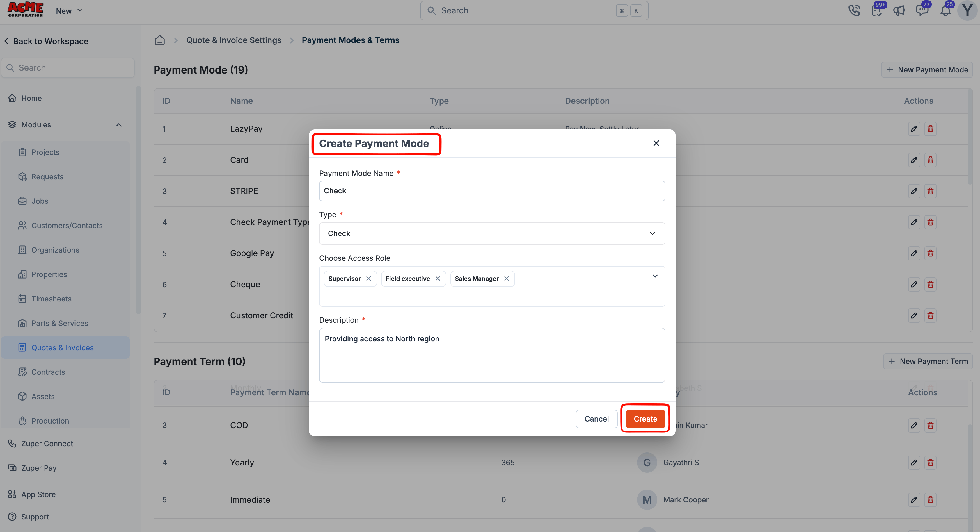The width and height of the screenshot is (980, 532).
Task: Remove the Sales Manager role tag
Action: point(506,279)
